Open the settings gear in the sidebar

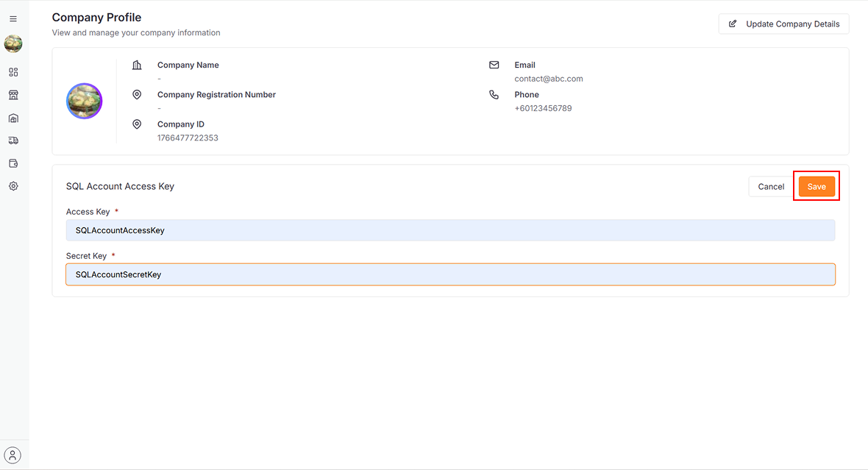coord(13,186)
